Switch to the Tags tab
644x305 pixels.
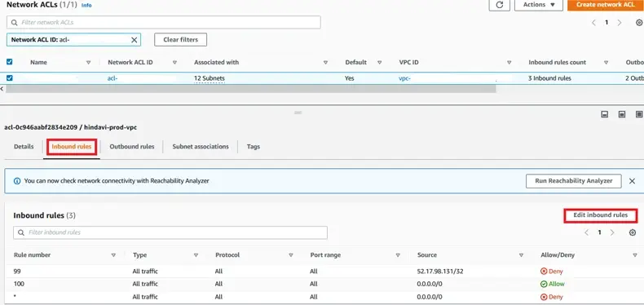point(254,146)
